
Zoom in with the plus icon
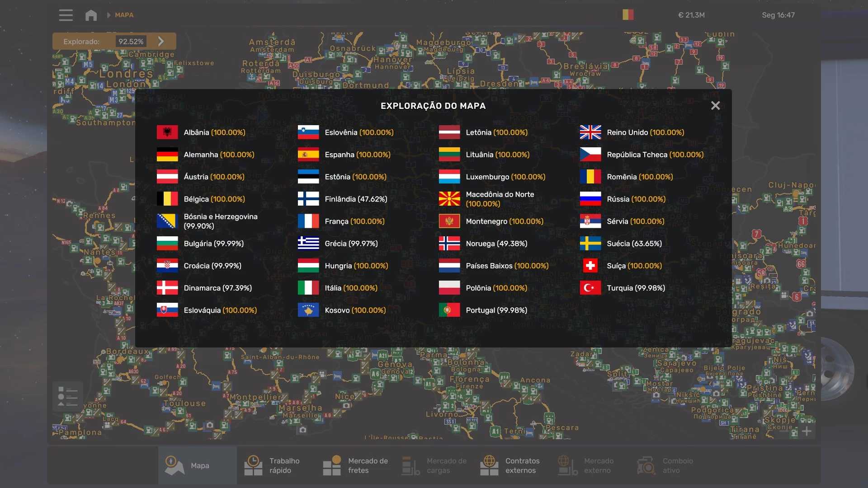coord(807,431)
